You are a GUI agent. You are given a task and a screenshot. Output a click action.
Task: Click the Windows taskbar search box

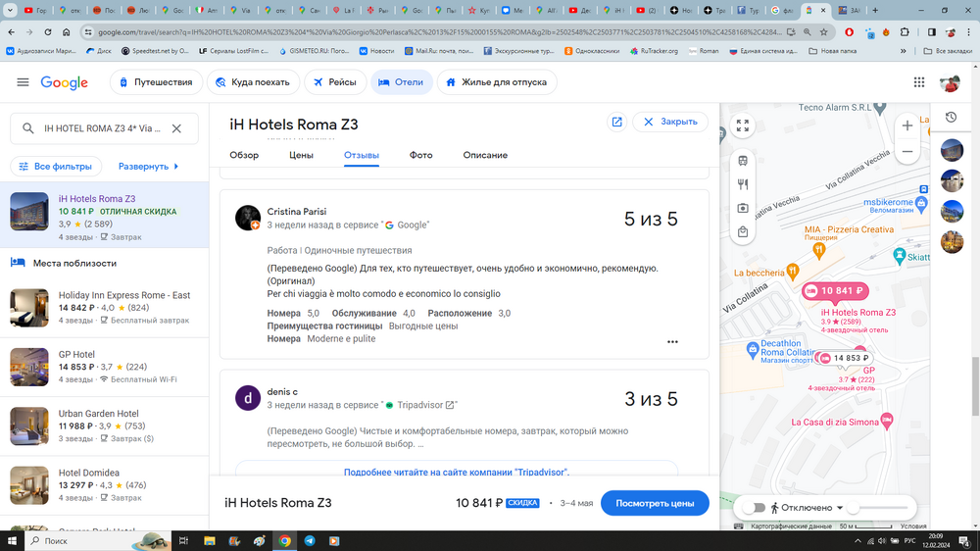[x=97, y=541]
